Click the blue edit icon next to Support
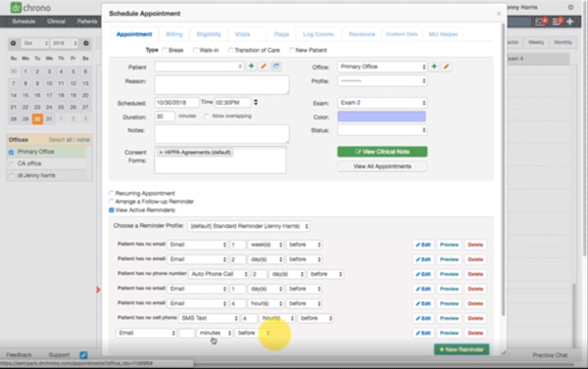588x369 pixels. point(83,354)
